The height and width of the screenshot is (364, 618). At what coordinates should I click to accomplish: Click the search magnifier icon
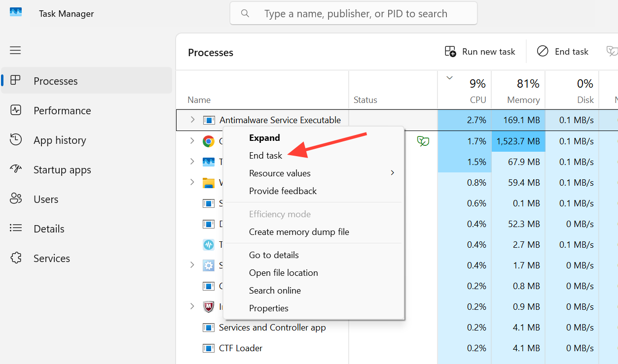245,13
